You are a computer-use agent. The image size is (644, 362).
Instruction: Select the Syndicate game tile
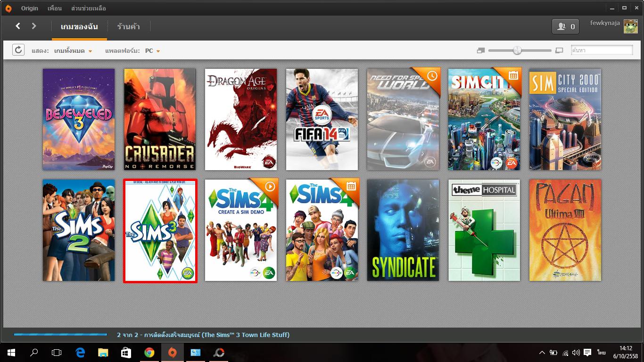pos(403,230)
